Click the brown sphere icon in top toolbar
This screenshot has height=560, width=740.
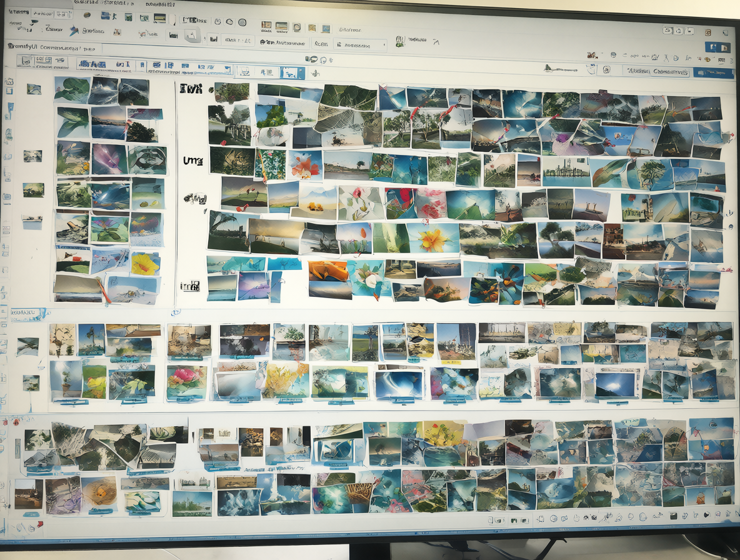coord(87,14)
